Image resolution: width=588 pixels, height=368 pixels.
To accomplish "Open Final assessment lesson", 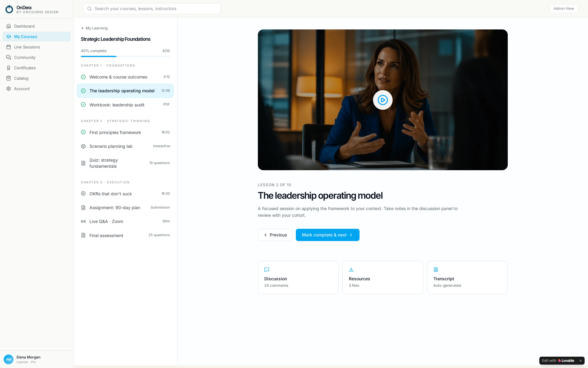I will tap(125, 235).
